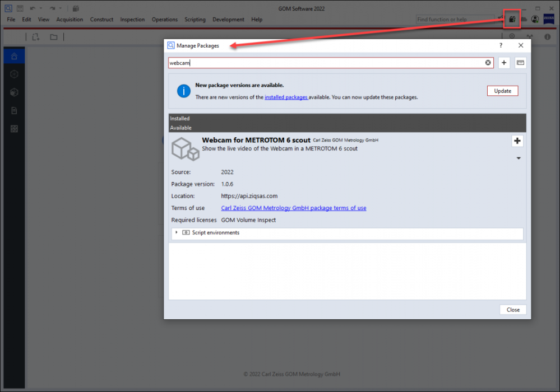Open the Inspection menu
The image size is (560, 392).
click(132, 20)
